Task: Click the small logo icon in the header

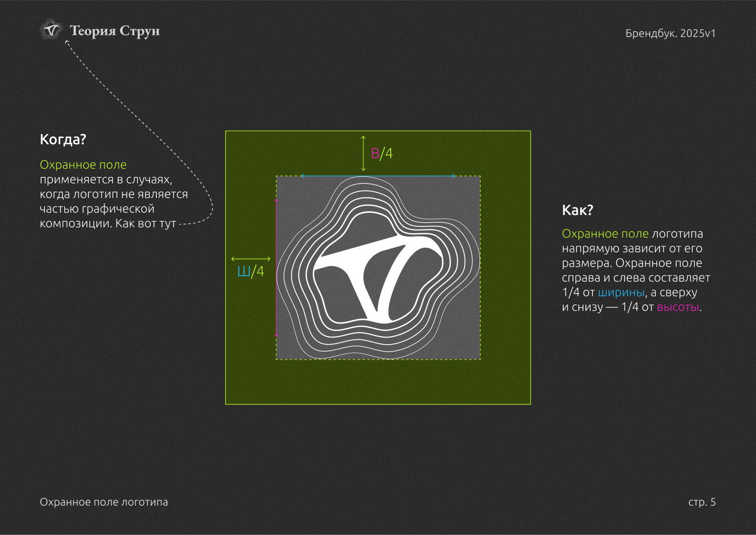Action: click(x=51, y=30)
